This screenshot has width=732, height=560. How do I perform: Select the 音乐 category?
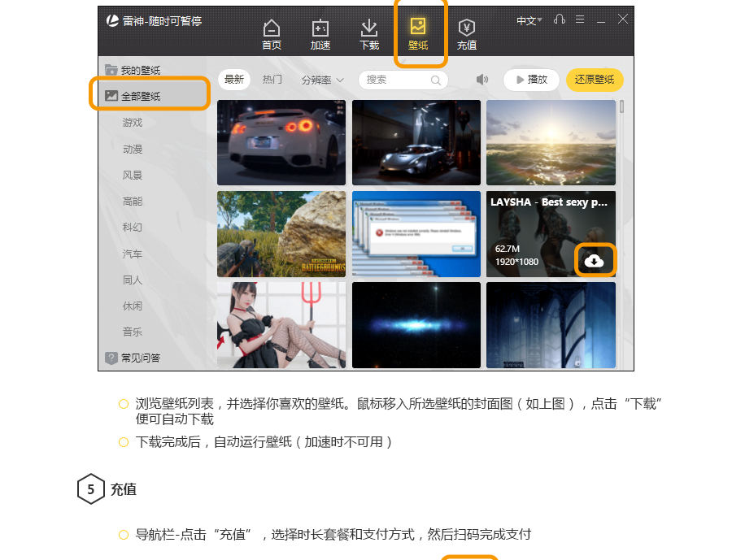point(133,332)
